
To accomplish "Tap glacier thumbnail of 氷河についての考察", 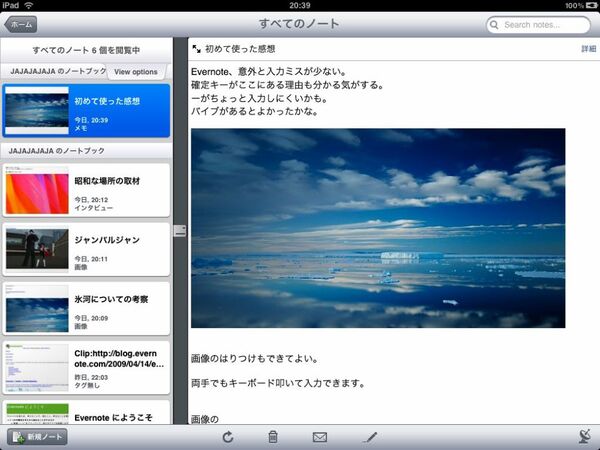I will [37, 308].
